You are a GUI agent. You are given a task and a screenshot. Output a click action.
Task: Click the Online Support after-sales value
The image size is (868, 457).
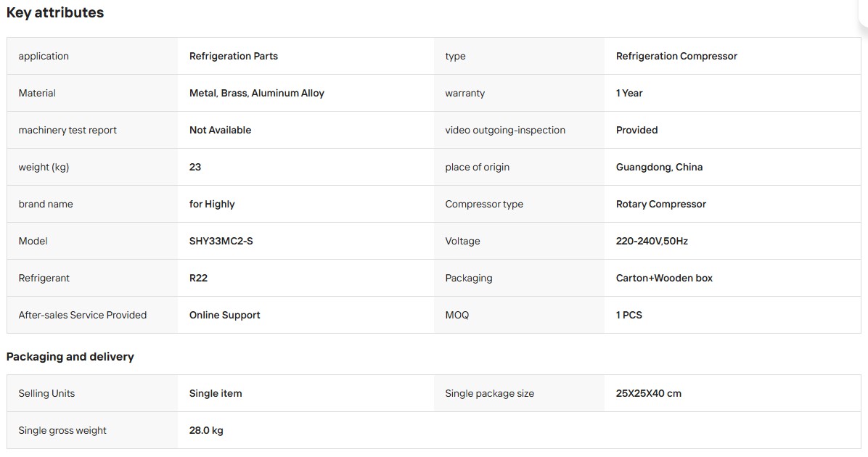click(x=225, y=316)
